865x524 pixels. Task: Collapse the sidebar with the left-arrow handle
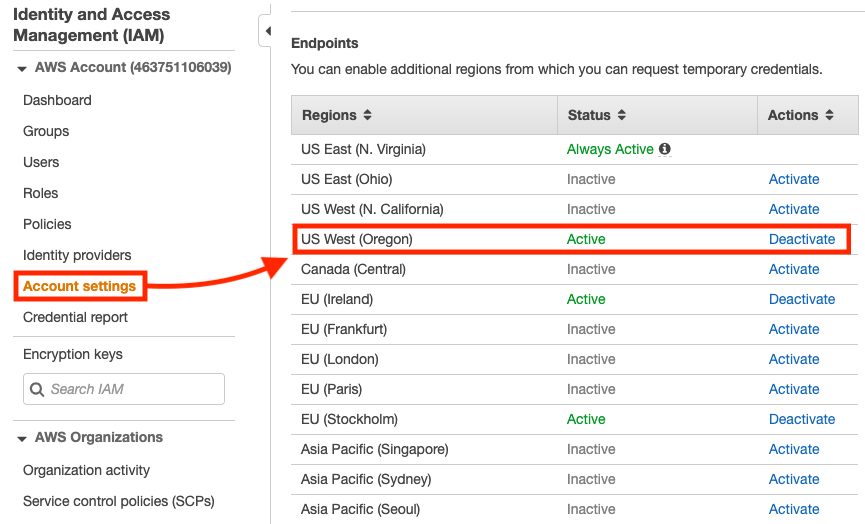266,31
